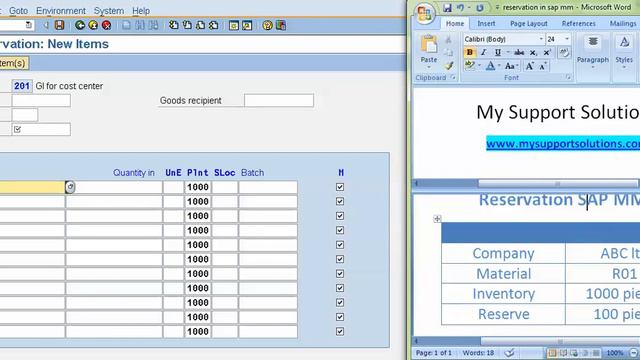Viewport: 640px width, 360px height.
Task: Click Shrink Font icon in Word
Action: pos(543,66)
